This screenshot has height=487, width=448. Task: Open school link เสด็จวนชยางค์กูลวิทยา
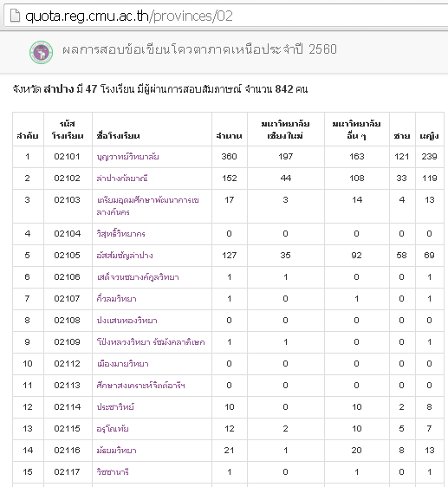pos(138,277)
